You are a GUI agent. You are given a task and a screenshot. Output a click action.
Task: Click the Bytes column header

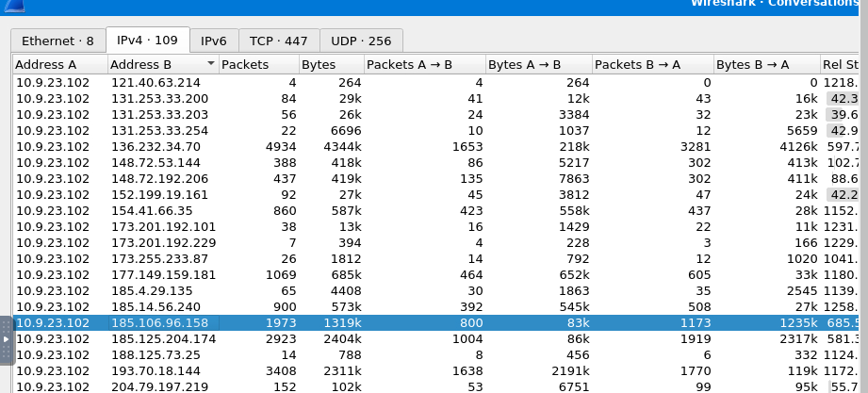tap(330, 65)
